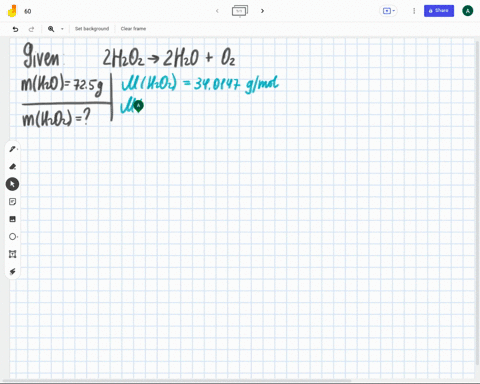Viewport: 480px width, 384px height.
Task: Insert an image with Add image tool
Action: 13,219
